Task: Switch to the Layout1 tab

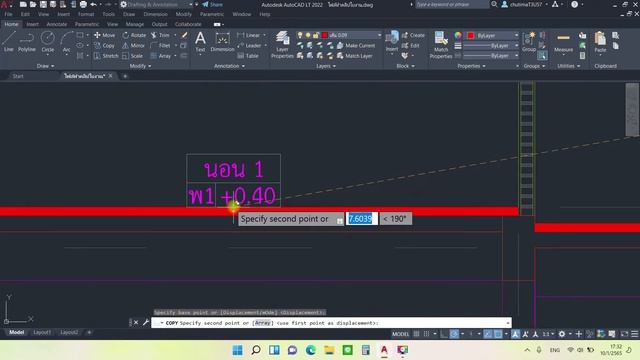Action: [x=42, y=332]
